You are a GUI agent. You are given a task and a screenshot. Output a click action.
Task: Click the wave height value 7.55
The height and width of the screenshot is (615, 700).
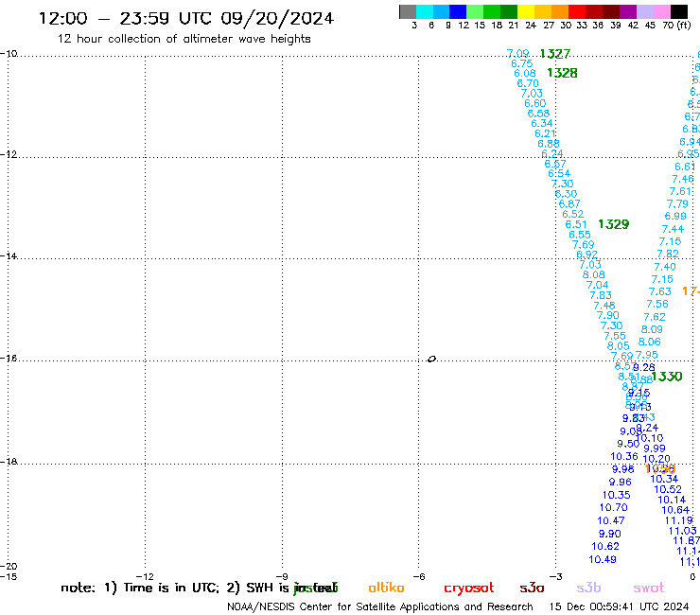(x=615, y=336)
